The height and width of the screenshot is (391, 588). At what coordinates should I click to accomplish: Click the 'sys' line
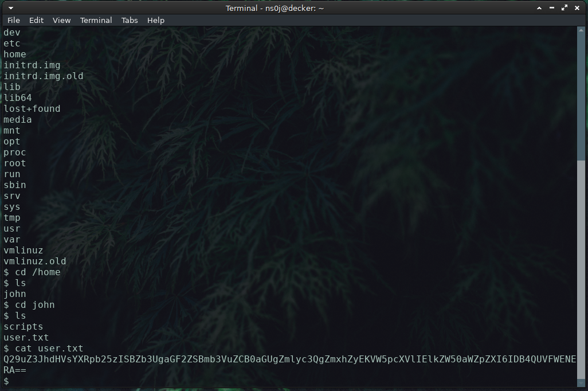[x=11, y=207]
